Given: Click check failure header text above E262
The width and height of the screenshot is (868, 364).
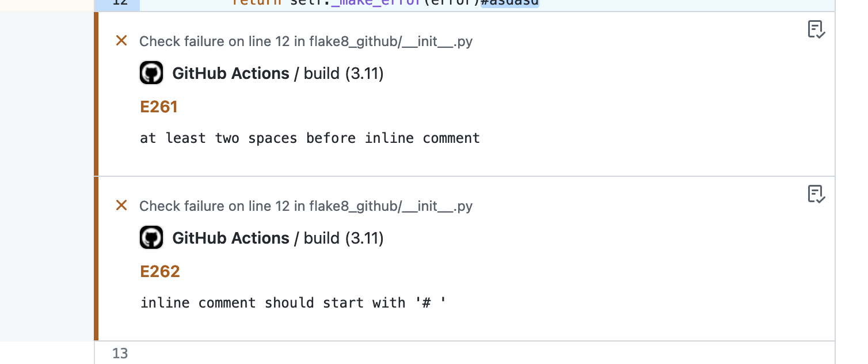Looking at the screenshot, I should click(x=306, y=206).
